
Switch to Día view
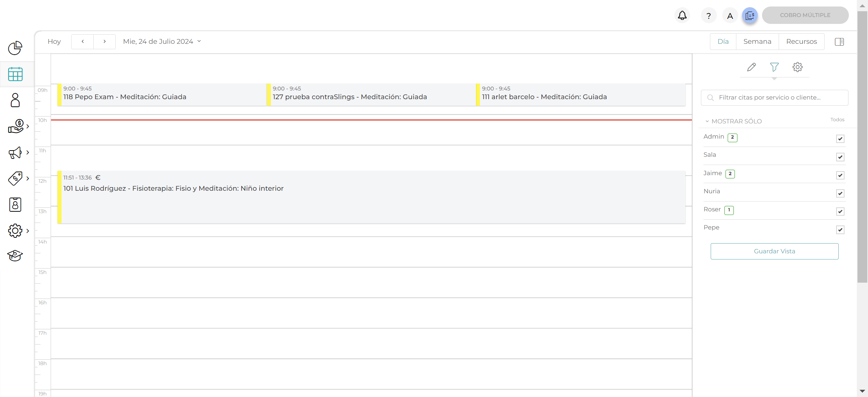click(x=723, y=42)
